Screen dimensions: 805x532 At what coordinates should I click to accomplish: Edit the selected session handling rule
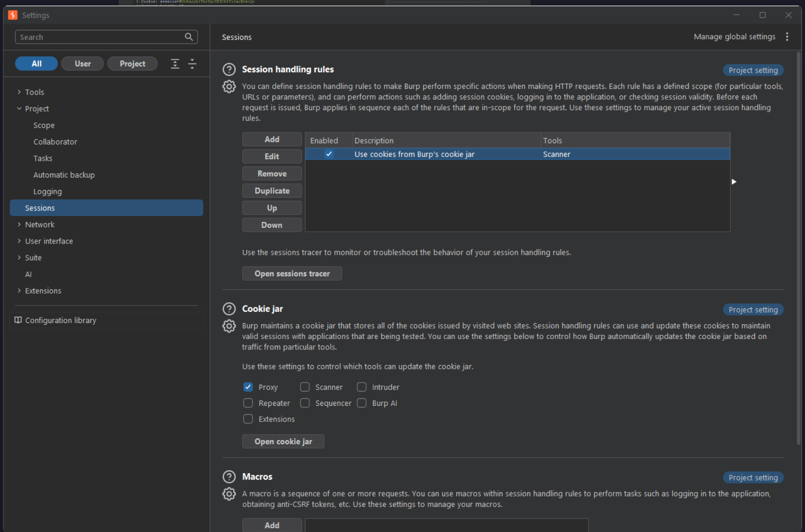pyautogui.click(x=272, y=157)
